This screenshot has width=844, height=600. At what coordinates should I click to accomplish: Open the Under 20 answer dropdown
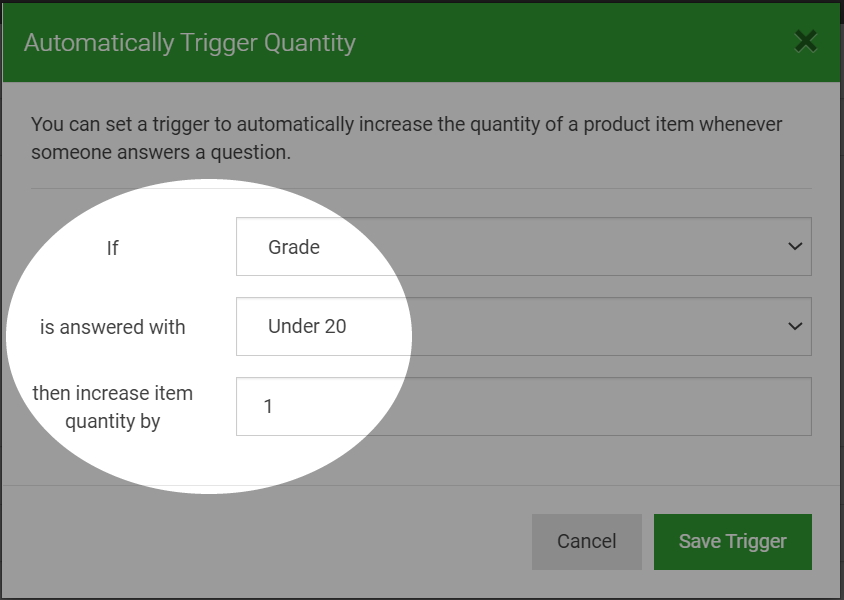pyautogui.click(x=524, y=326)
